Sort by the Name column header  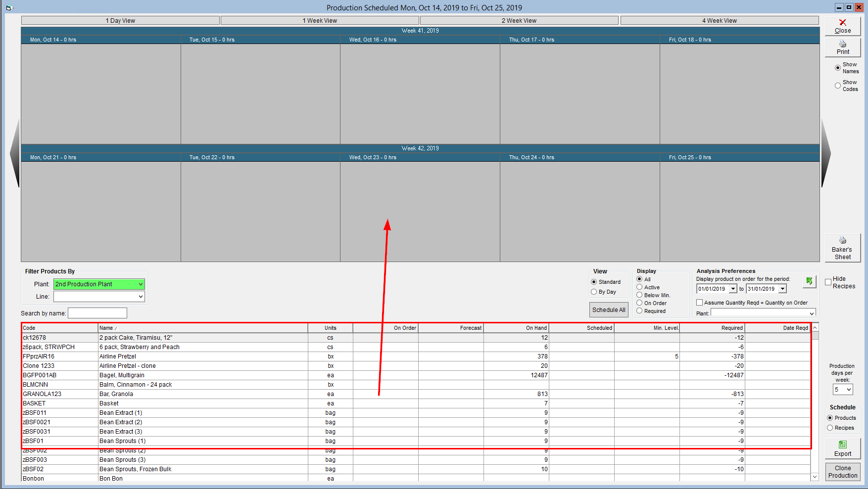[x=203, y=328]
